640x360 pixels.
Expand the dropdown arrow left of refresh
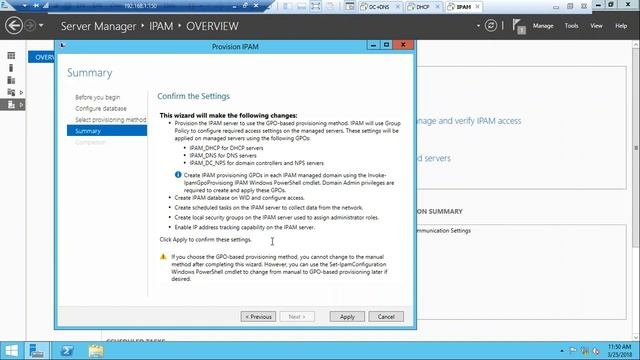(x=478, y=26)
